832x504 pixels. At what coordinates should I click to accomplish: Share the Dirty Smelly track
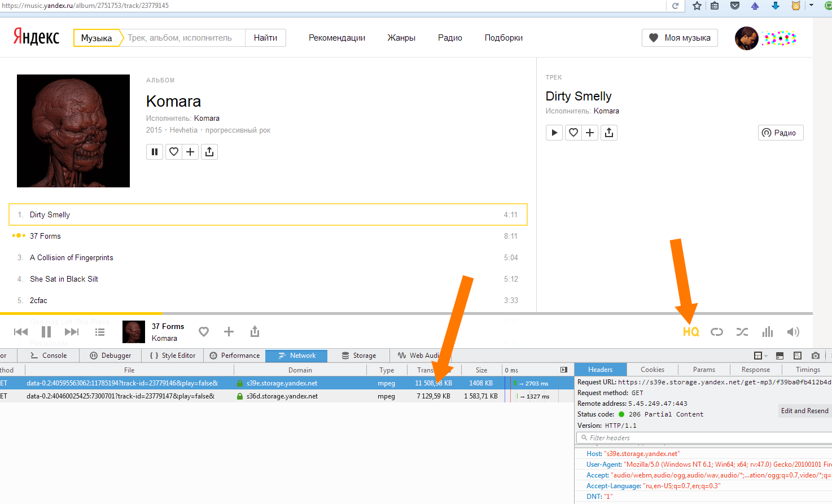[x=609, y=133]
